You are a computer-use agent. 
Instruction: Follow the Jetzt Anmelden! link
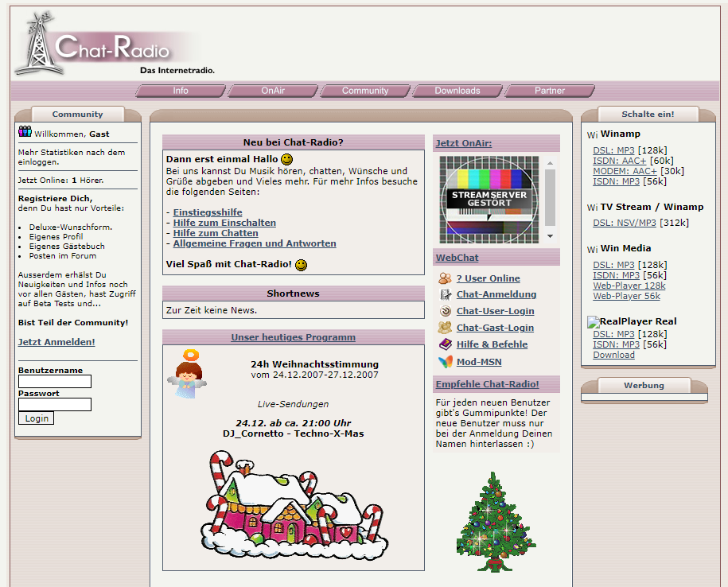(x=56, y=342)
